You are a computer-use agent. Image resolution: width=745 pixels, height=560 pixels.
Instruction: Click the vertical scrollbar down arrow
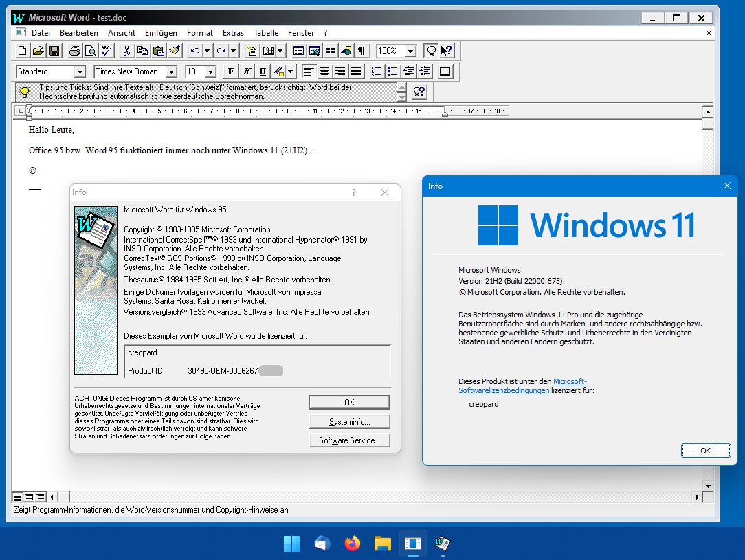(x=708, y=486)
